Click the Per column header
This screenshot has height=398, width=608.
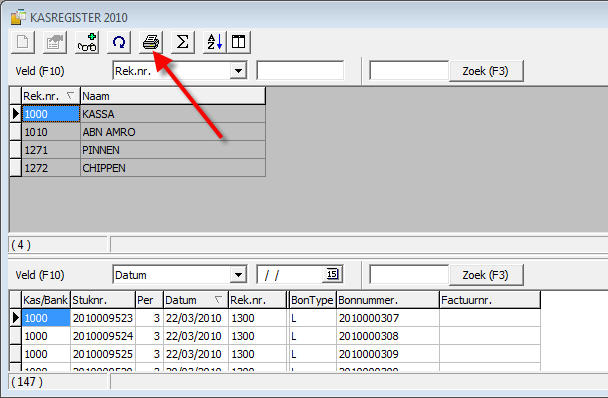tap(149, 300)
